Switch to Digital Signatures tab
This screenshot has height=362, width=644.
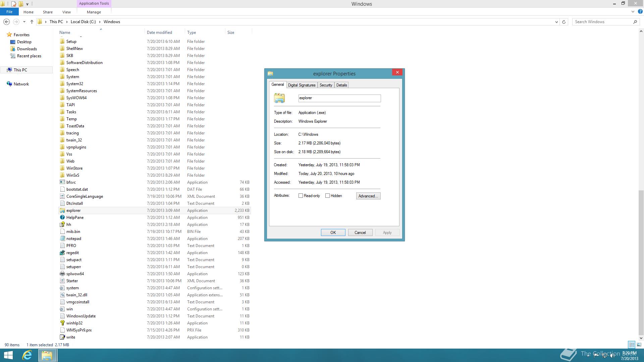(x=302, y=85)
